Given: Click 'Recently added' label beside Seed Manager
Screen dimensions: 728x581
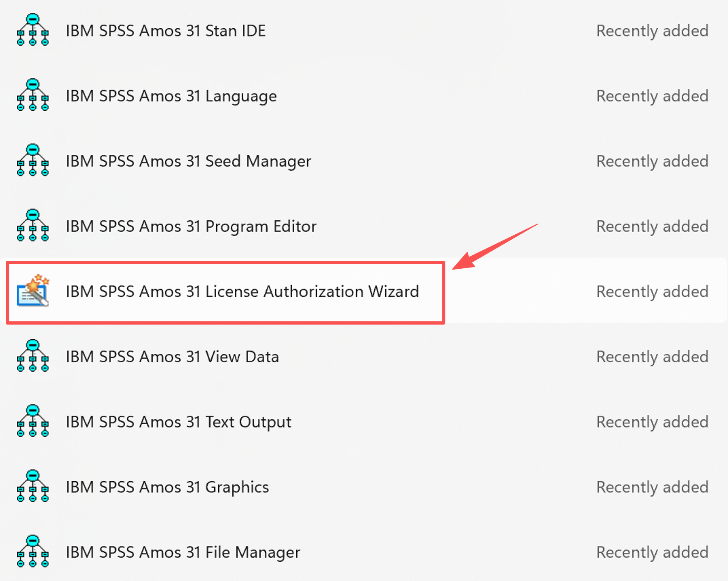Looking at the screenshot, I should coord(652,162).
